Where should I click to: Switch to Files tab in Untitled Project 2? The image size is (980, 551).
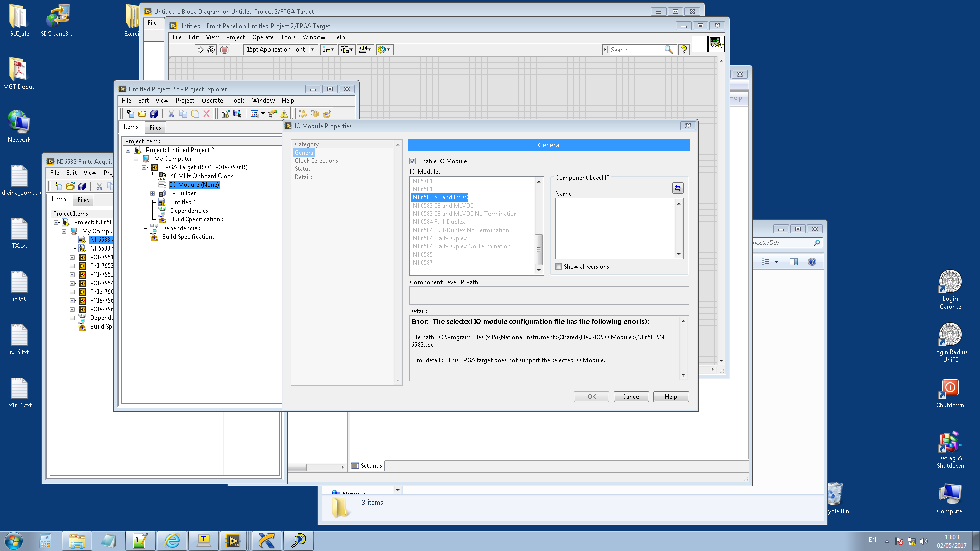tap(155, 128)
